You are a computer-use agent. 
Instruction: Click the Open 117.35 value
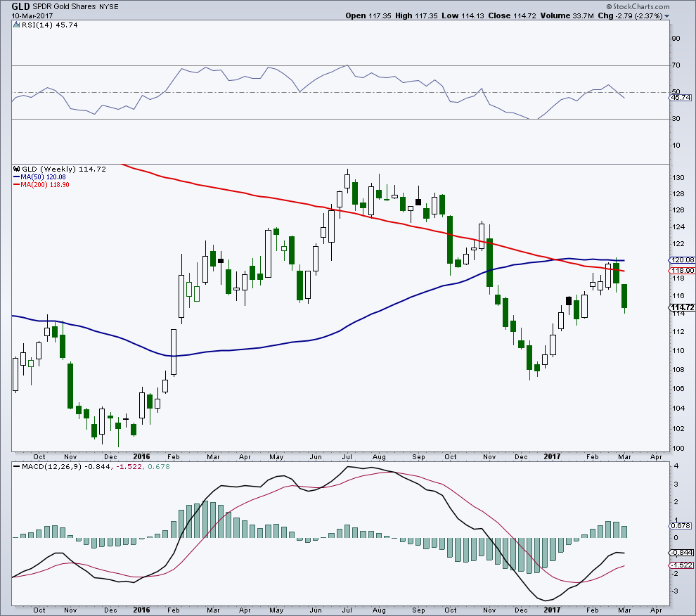click(368, 15)
